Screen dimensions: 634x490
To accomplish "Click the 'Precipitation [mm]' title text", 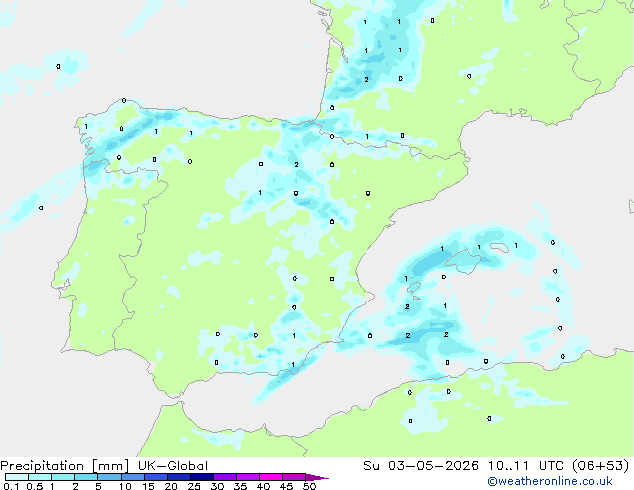I will pyautogui.click(x=64, y=466).
